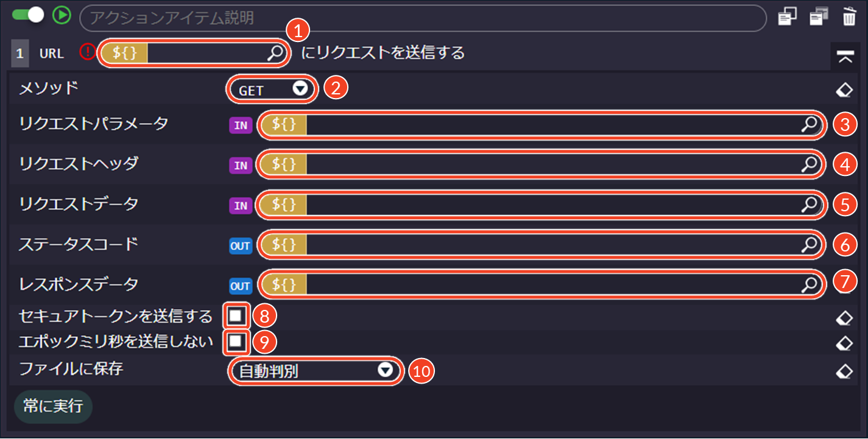The width and height of the screenshot is (868, 439).
Task: Click the magnifier in リクエストヘッダ field
Action: pyautogui.click(x=809, y=164)
